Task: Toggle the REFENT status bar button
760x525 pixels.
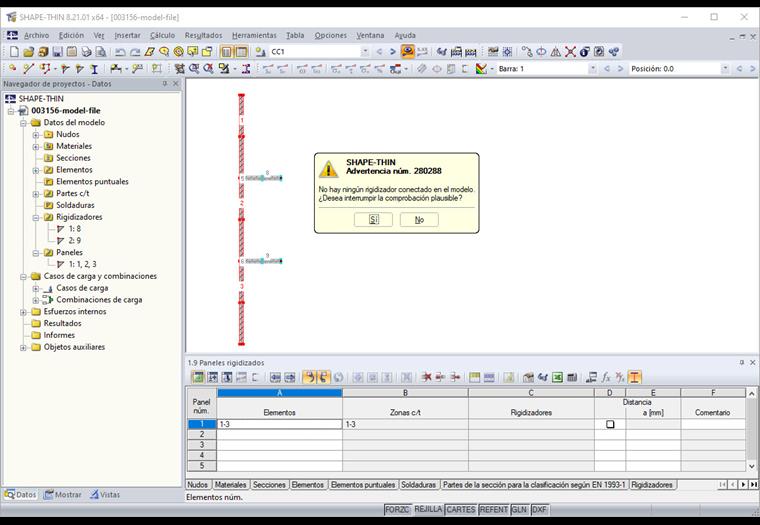Action: coord(493,509)
